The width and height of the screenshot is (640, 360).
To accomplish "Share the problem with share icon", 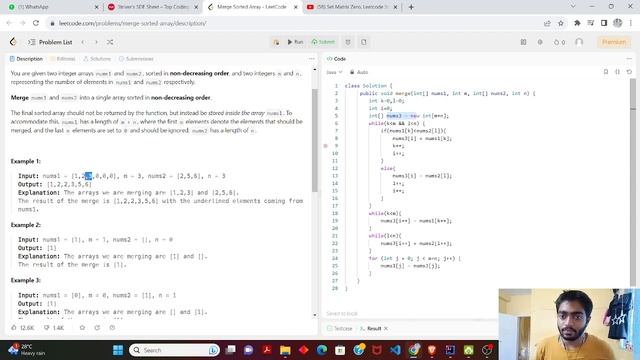I will point(97,328).
